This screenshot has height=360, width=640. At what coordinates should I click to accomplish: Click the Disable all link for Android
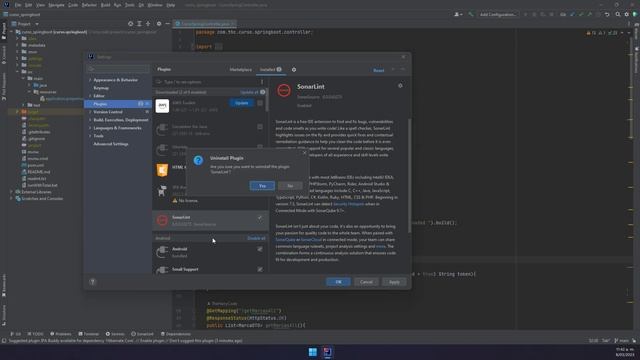pos(256,238)
